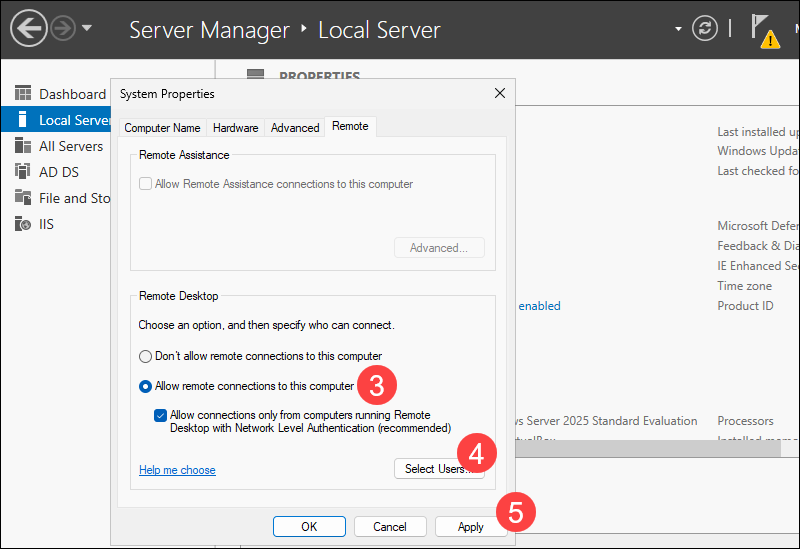This screenshot has width=800, height=549.
Task: Open the navigation history dropdown arrow
Action: click(x=87, y=28)
